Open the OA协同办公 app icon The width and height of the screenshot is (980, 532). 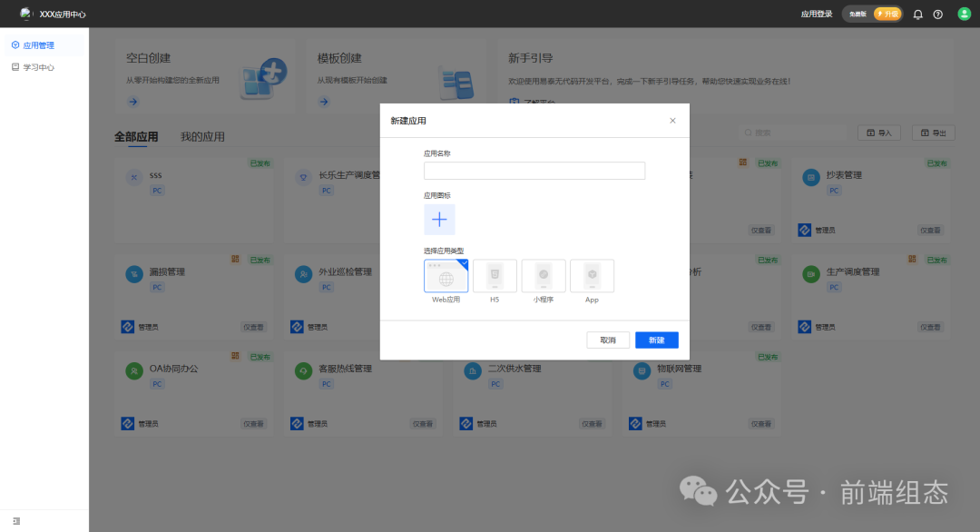[133, 370]
